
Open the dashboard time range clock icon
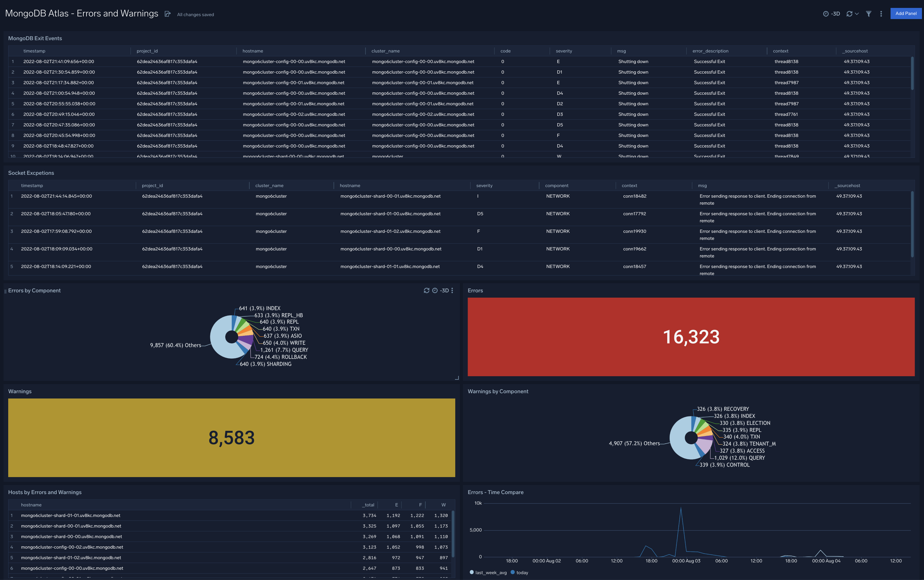click(826, 14)
